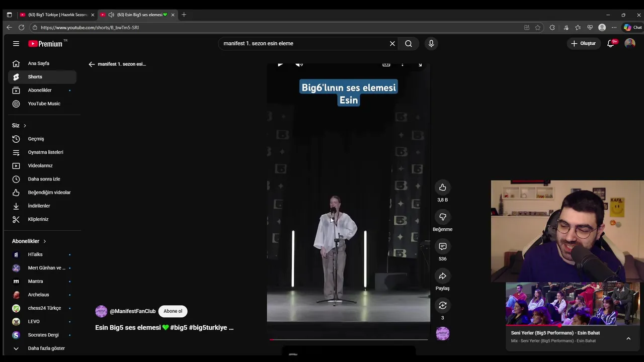Go back in the browser

tap(9, 28)
